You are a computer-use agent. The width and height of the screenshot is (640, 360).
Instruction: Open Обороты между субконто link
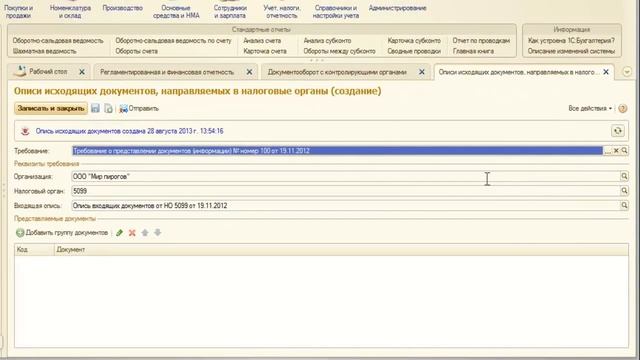[339, 51]
